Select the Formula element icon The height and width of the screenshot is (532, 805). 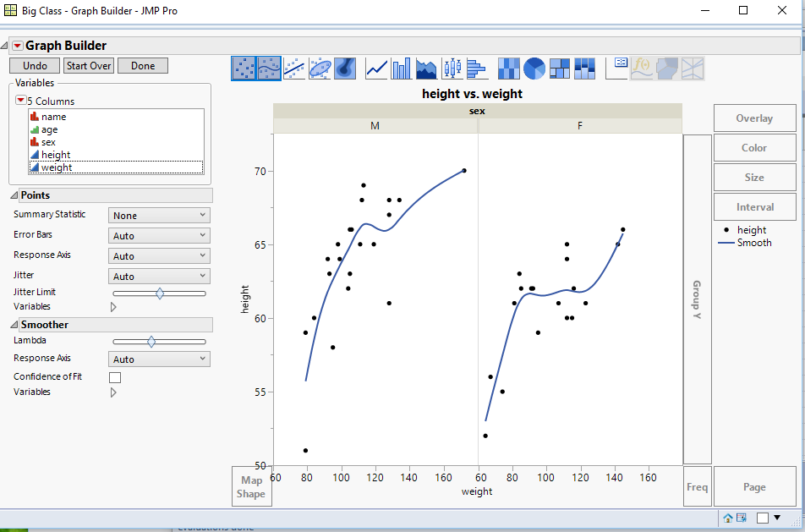tap(642, 69)
